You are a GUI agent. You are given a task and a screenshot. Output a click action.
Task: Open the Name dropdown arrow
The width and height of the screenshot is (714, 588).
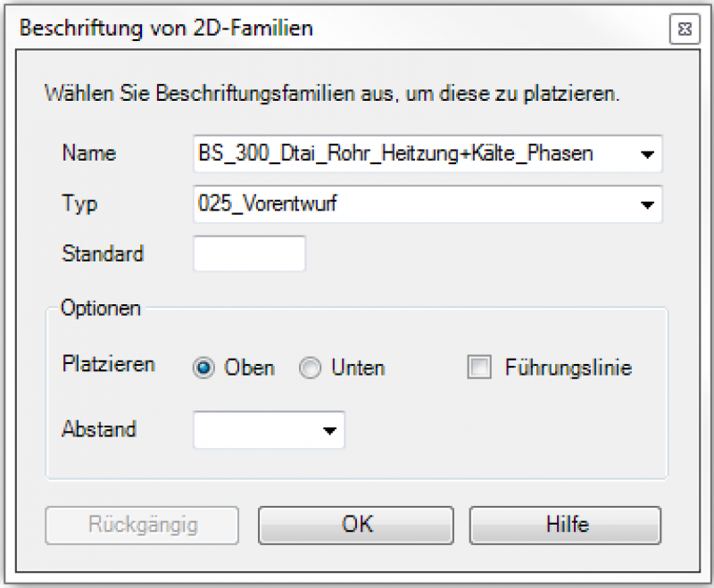647,153
